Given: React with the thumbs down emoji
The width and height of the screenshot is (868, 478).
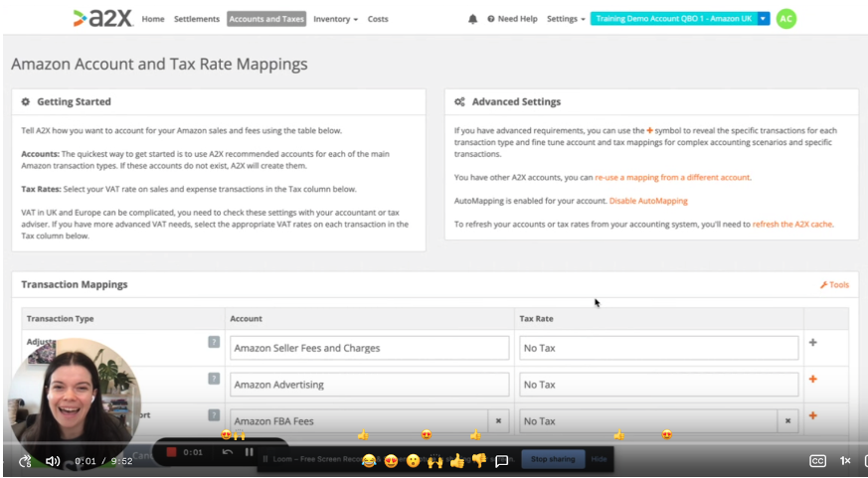Looking at the screenshot, I should pos(479,460).
